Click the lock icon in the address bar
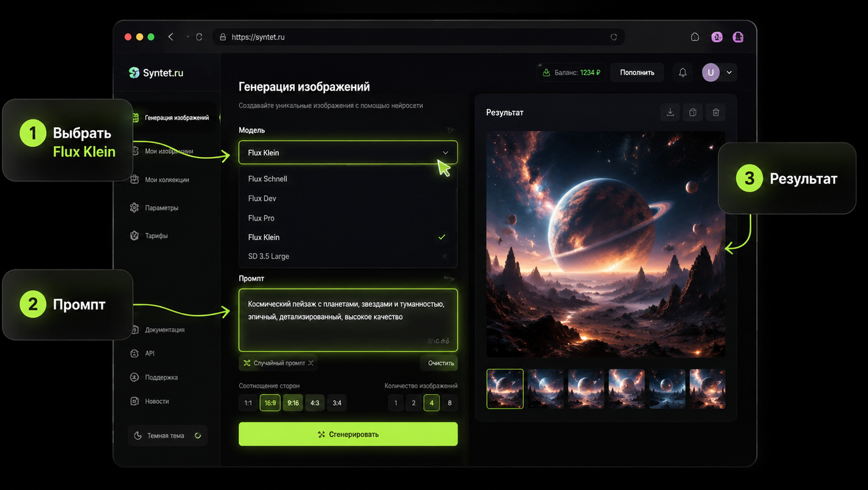Image resolution: width=868 pixels, height=490 pixels. click(223, 37)
